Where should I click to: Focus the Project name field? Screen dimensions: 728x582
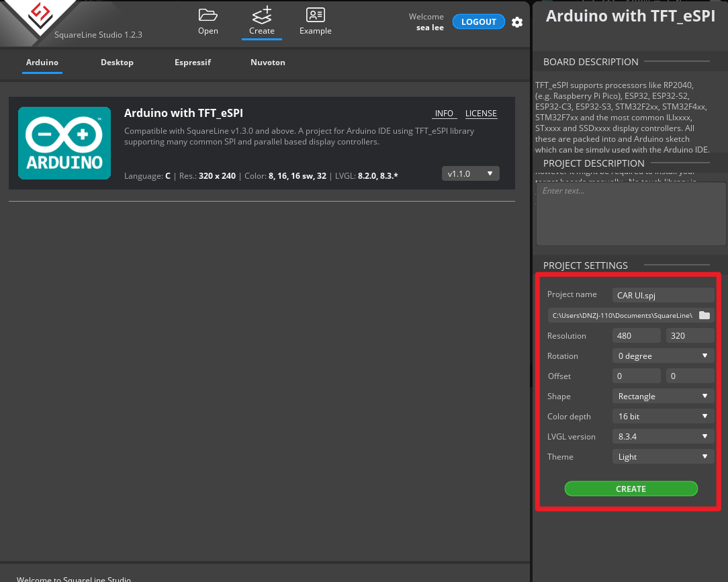pos(663,295)
